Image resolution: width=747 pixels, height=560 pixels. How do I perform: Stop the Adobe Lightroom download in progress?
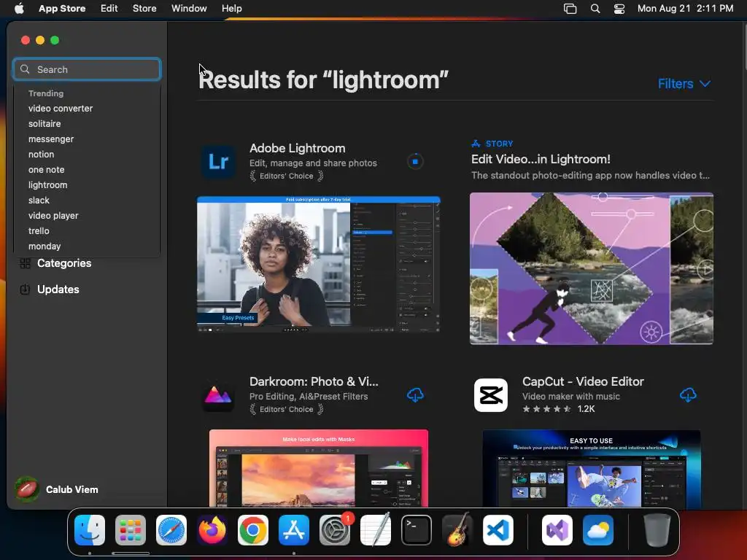pos(415,161)
